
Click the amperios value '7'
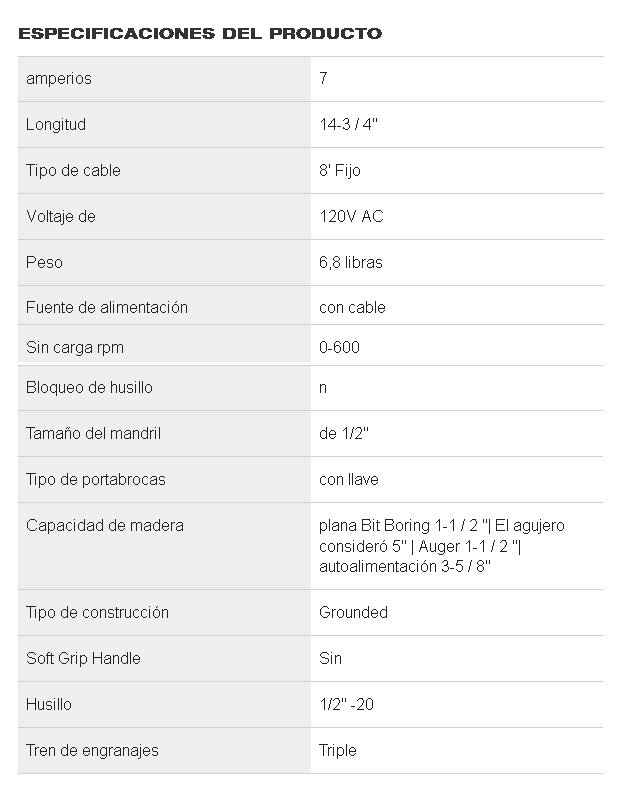324,79
